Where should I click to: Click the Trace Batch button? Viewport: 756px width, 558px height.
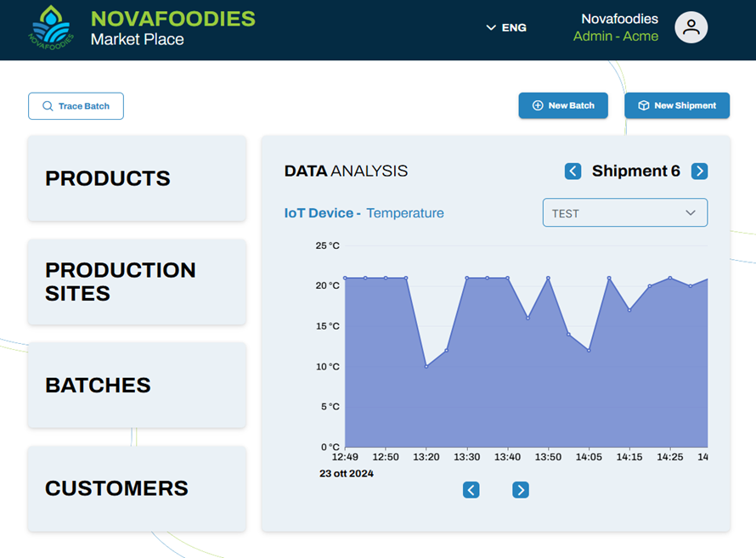tap(76, 106)
